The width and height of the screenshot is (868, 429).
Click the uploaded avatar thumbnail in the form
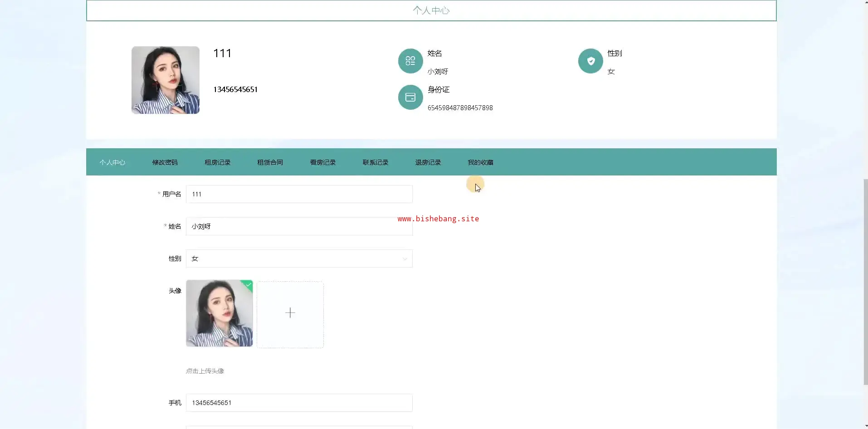tap(219, 313)
